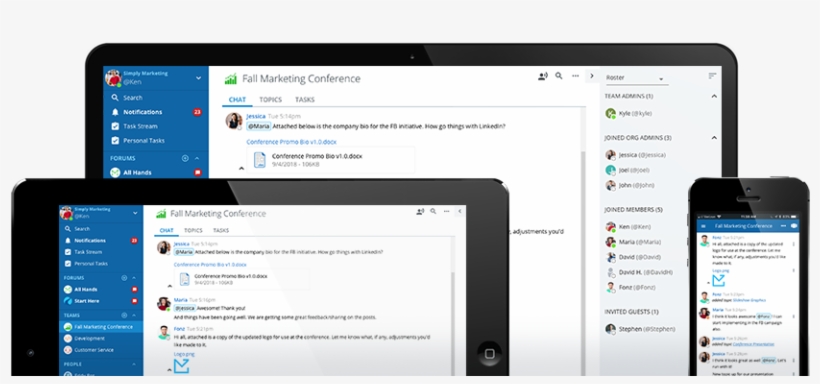Switch to the TASKS tab on the laptop
Viewport: 820px width, 384px height.
(304, 99)
